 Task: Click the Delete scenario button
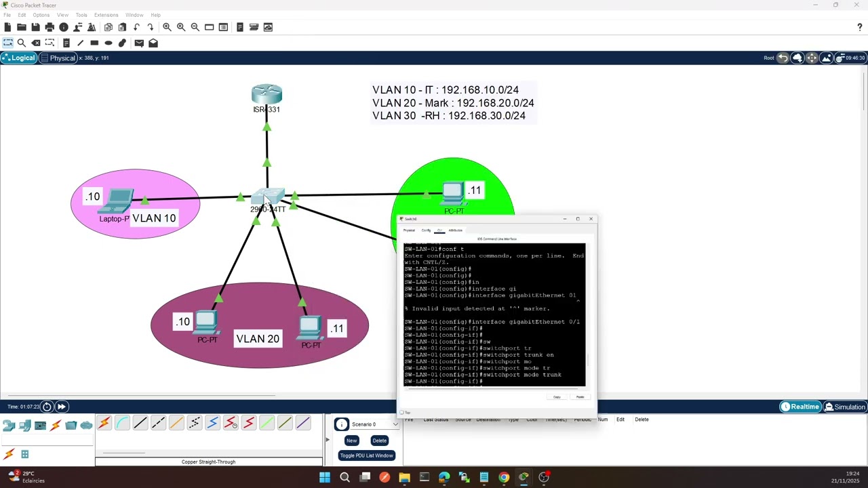[x=379, y=441]
